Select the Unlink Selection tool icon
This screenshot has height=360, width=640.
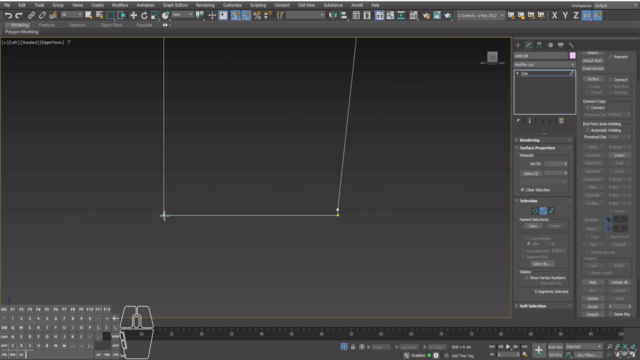point(42,16)
